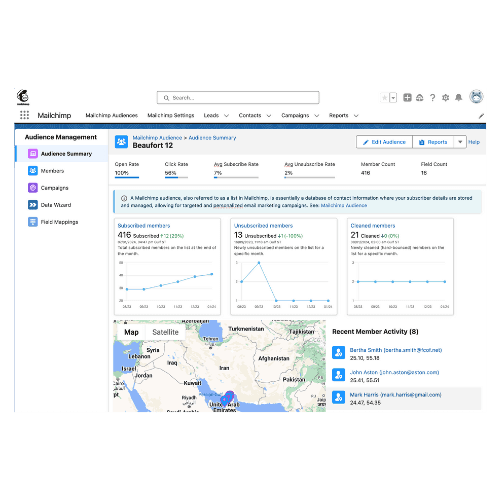Click the Audience Summary sidebar icon
Screen dimensions: 500x500
coord(33,154)
